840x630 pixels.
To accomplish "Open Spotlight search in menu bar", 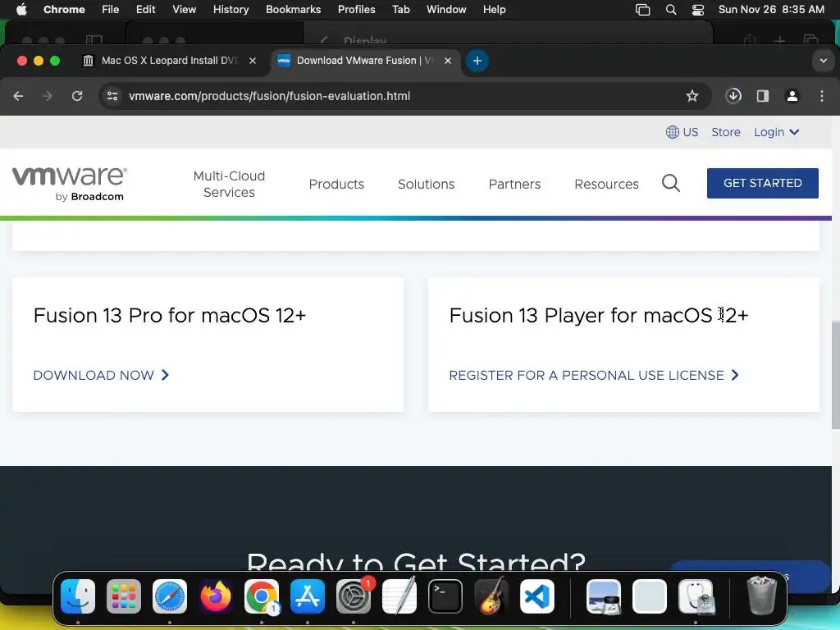I will pos(671,9).
